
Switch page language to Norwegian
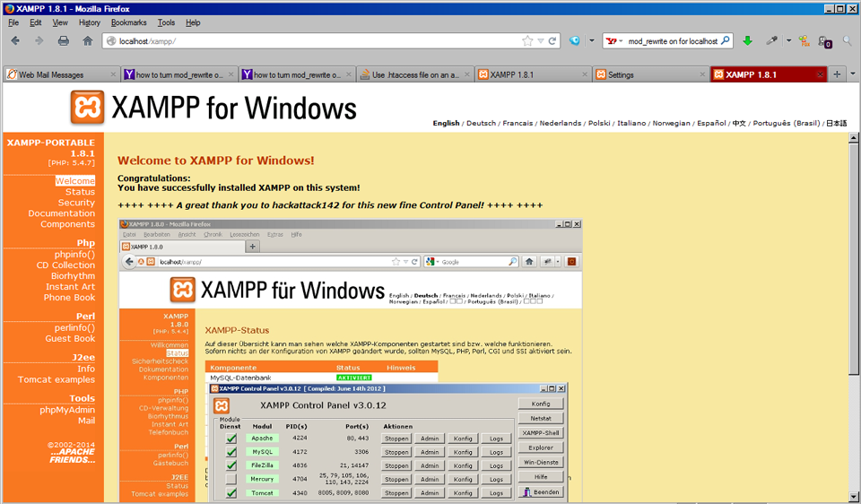tap(671, 123)
